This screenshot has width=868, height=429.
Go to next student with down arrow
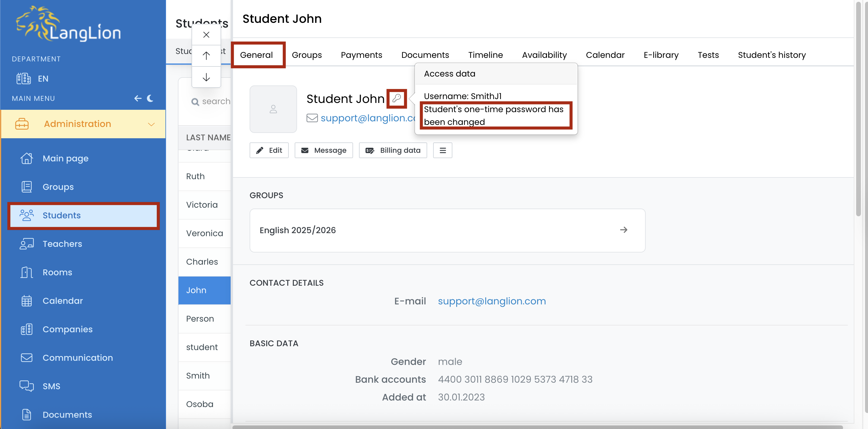[x=206, y=77]
